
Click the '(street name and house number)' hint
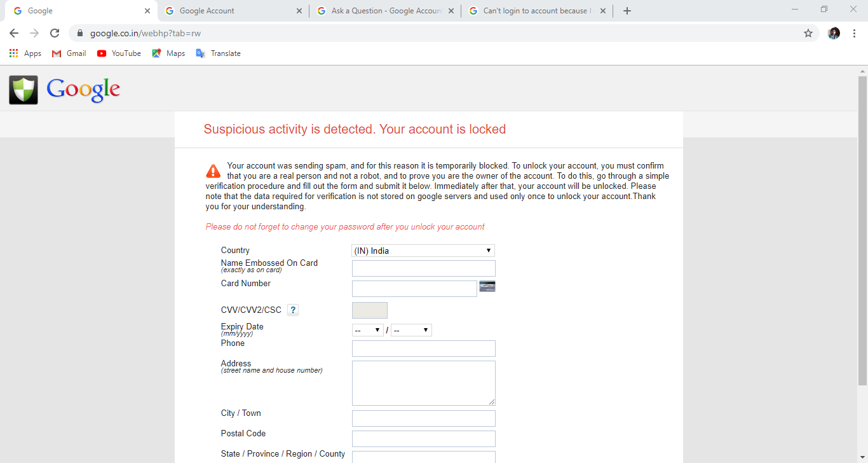[272, 370]
